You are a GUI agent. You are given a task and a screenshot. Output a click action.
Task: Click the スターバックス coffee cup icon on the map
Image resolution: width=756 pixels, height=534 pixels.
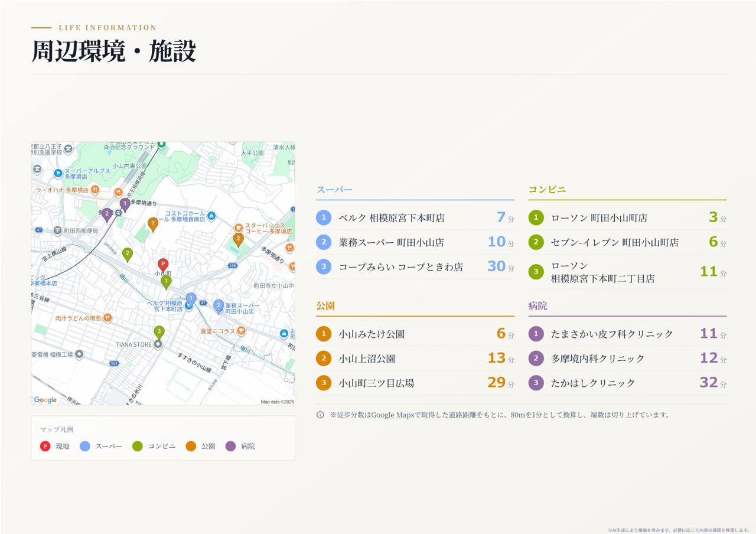coord(237,227)
